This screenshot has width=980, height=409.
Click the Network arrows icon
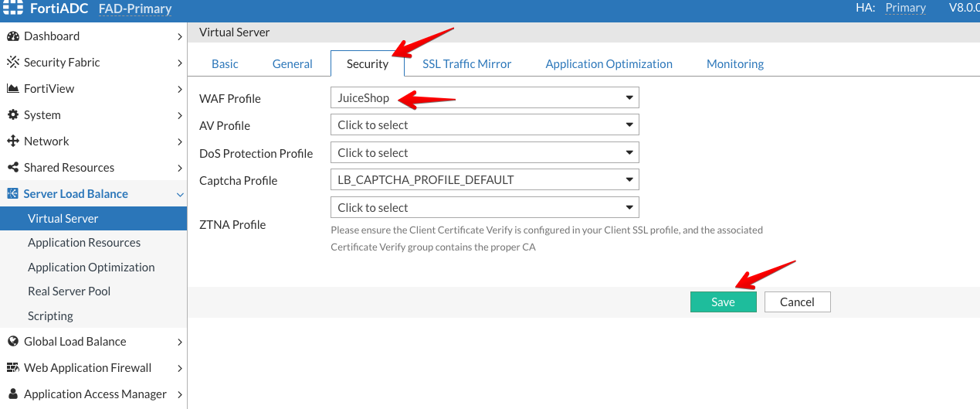pos(12,141)
